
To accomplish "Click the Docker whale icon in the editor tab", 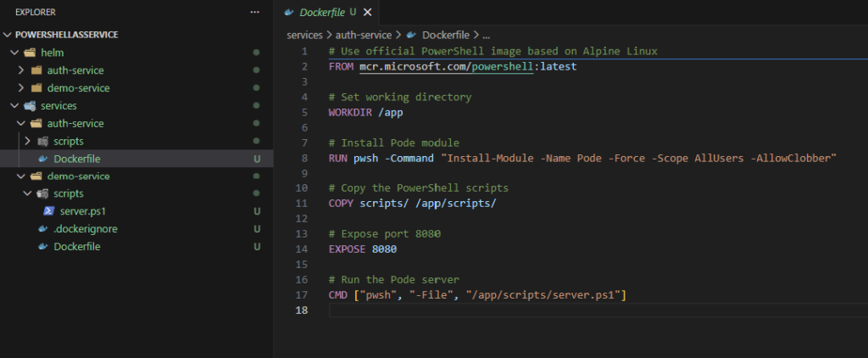I will click(290, 13).
